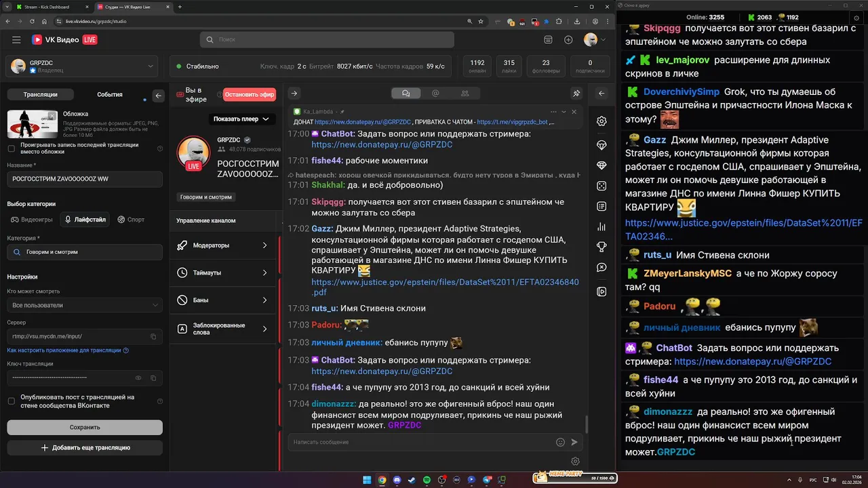Viewport: 868px width, 488px height.
Task: Switch to viewers list tab in chat
Action: [x=465, y=94]
